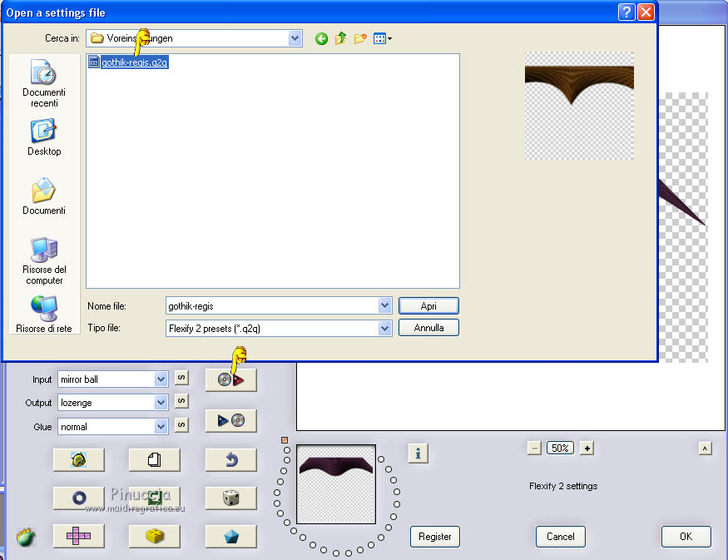Image resolution: width=728 pixels, height=560 pixels.
Task: Expand the Tipo file dropdown
Action: (384, 329)
